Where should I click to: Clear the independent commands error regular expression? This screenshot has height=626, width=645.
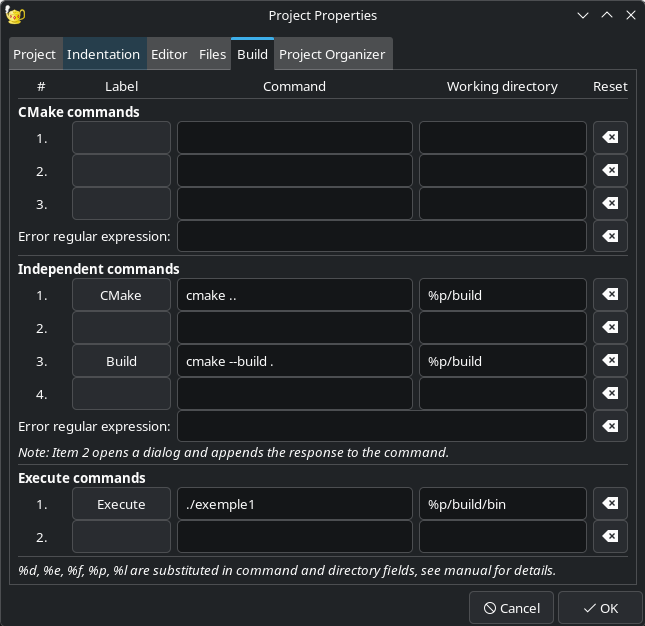point(610,426)
